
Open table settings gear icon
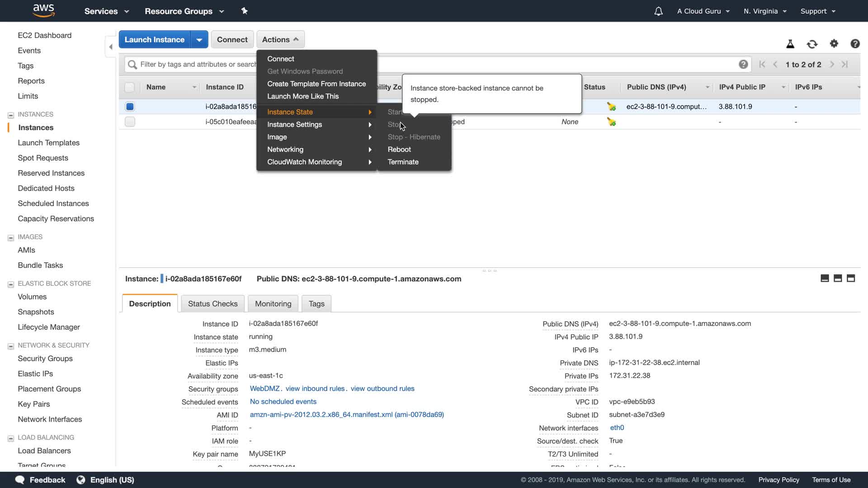(834, 44)
